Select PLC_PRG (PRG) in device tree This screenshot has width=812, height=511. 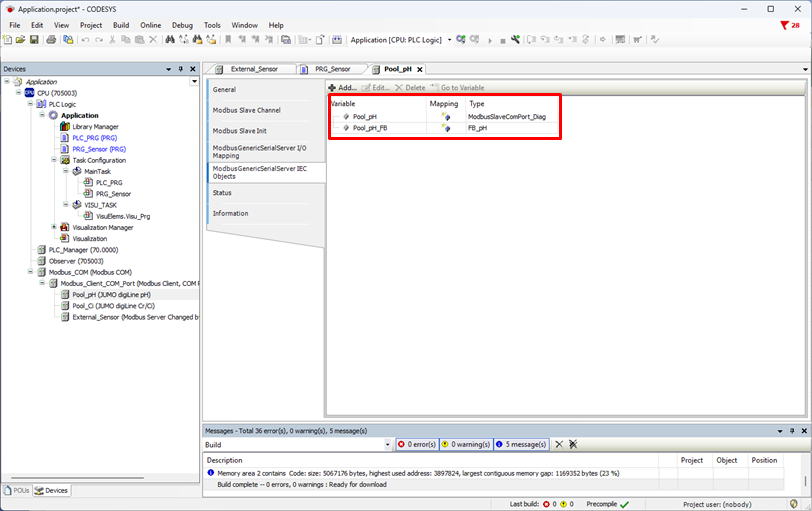pyautogui.click(x=94, y=138)
